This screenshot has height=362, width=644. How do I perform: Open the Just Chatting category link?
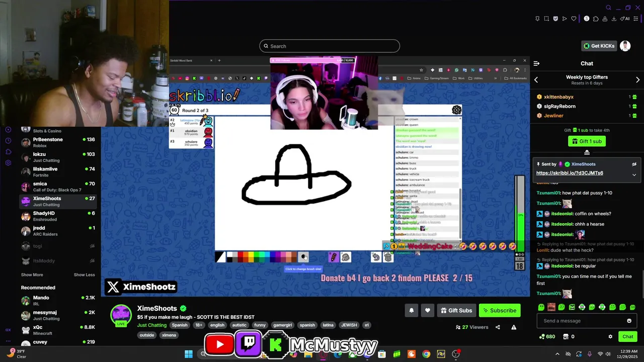pos(152,325)
